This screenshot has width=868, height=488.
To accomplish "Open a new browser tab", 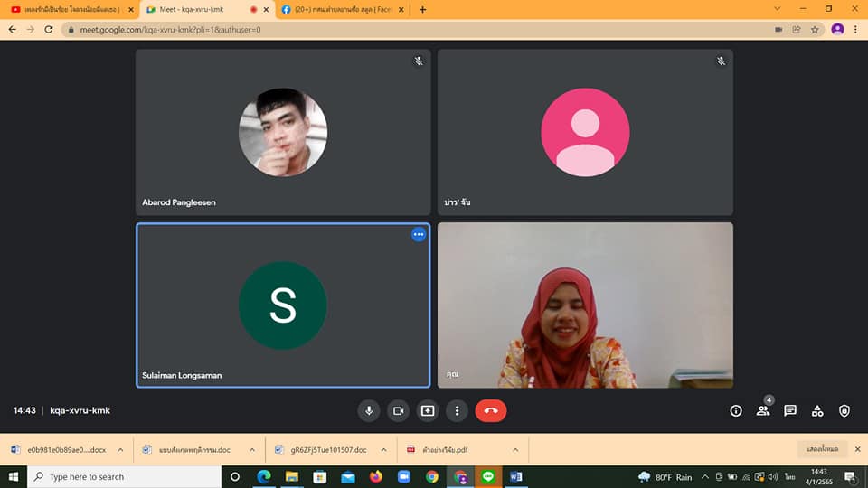I will pyautogui.click(x=422, y=9).
